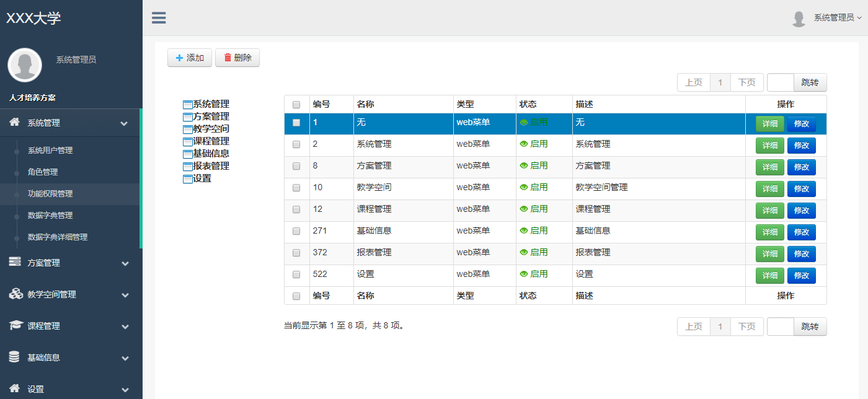Image resolution: width=868 pixels, height=399 pixels.
Task: Click the top-right user avatar icon
Action: point(799,19)
